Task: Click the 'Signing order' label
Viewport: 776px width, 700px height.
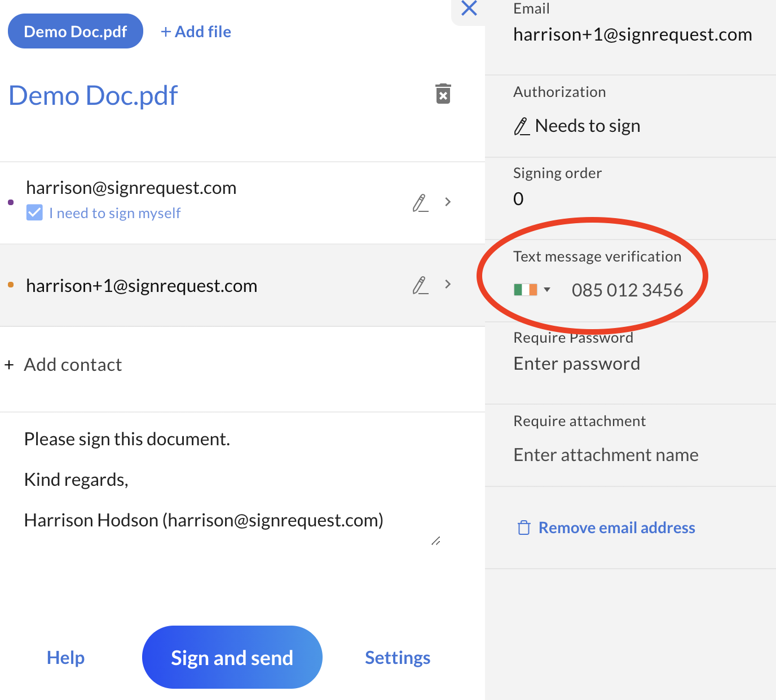Action: point(557,173)
